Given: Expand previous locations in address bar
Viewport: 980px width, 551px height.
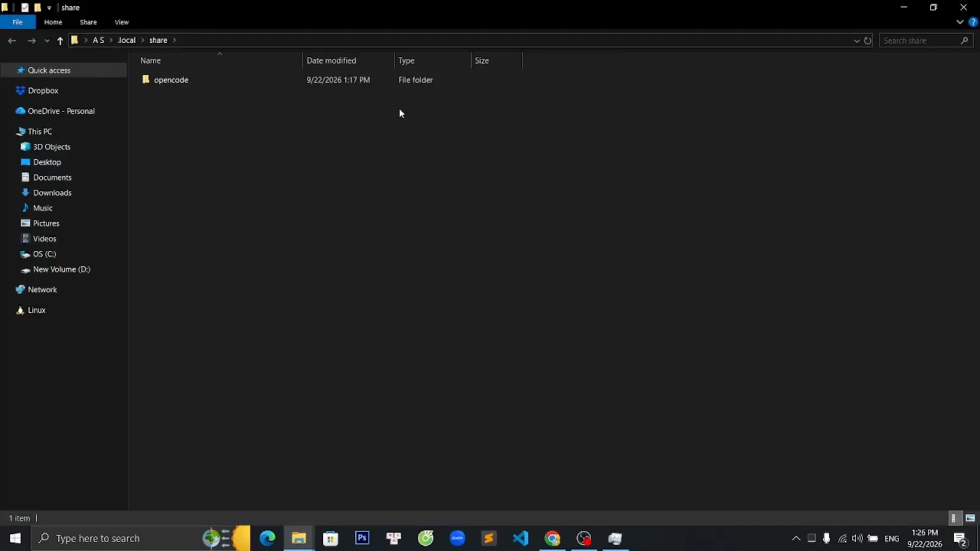Looking at the screenshot, I should pos(856,40).
